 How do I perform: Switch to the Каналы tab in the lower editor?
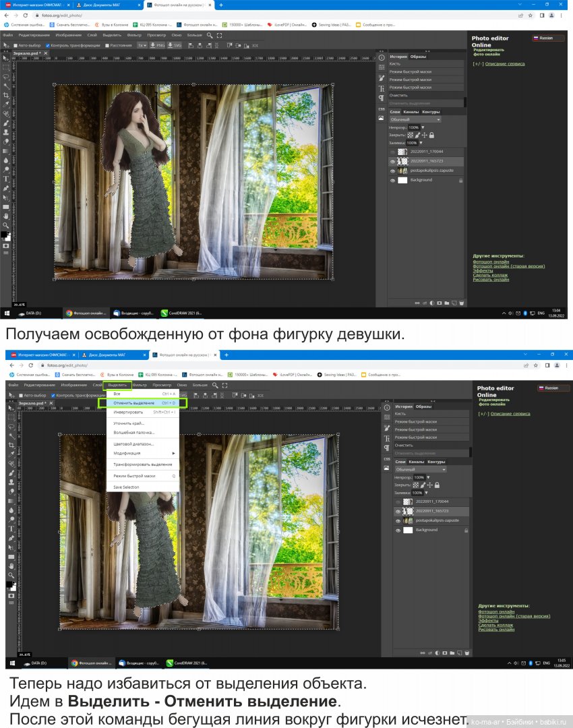pyautogui.click(x=417, y=462)
